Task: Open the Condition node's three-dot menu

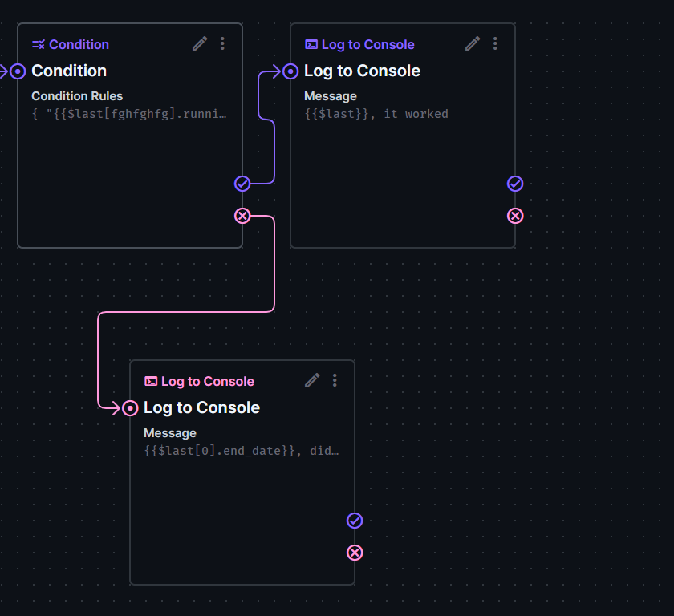Action: pos(222,43)
